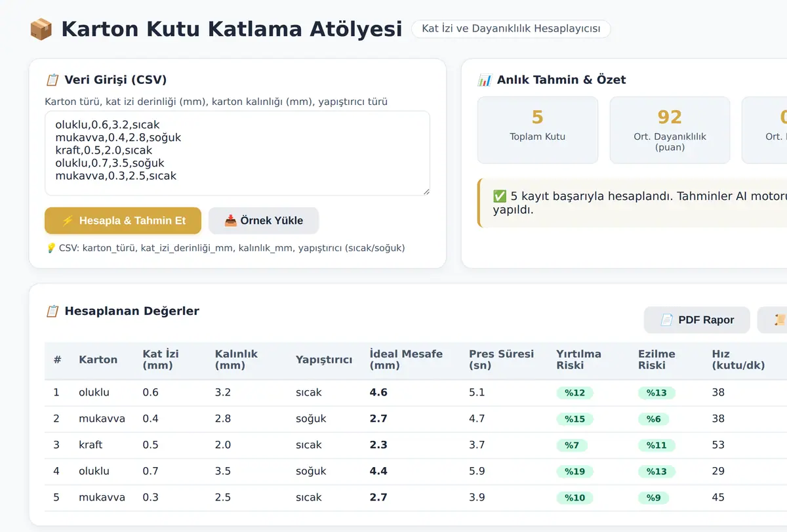Image resolution: width=787 pixels, height=532 pixels.
Task: Sort by the Yırtılma Riski header
Action: [x=578, y=359]
